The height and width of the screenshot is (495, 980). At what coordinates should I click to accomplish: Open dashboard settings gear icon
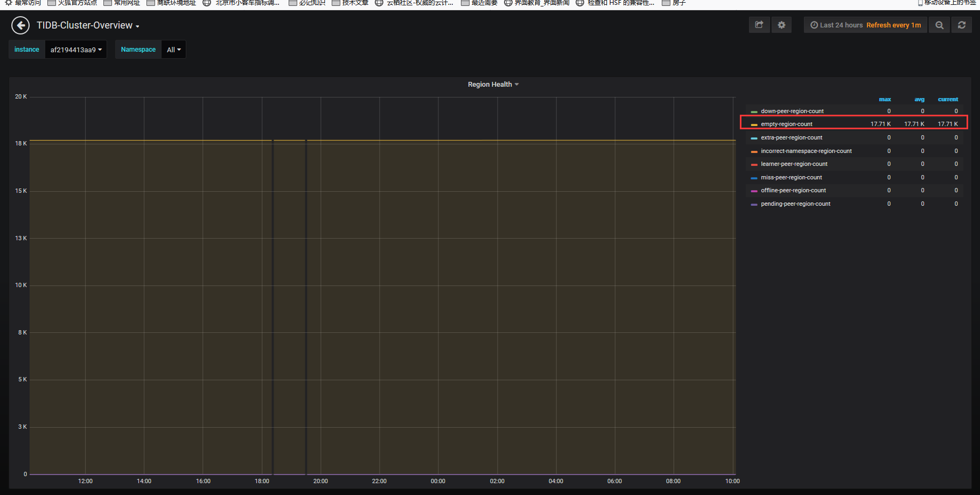(781, 25)
